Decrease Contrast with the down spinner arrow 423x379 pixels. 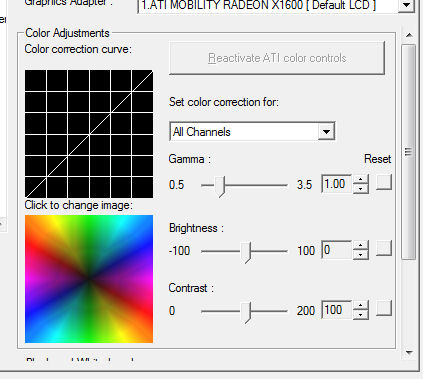point(360,315)
